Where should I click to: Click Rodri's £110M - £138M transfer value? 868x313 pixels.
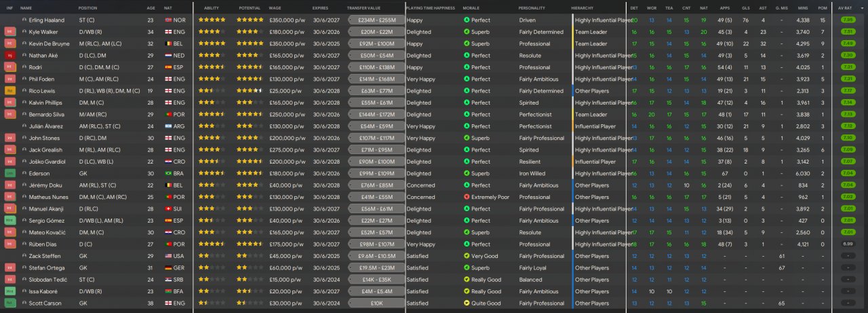(376, 68)
